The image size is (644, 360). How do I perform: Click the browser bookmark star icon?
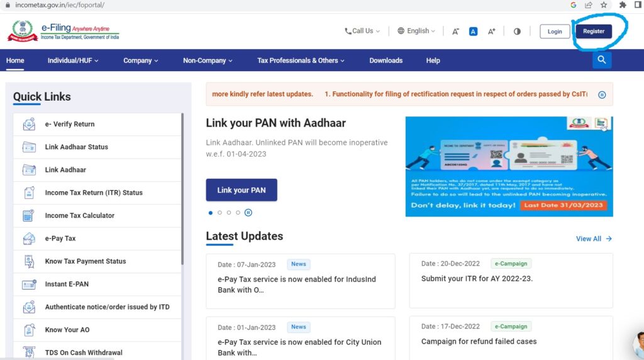[603, 5]
